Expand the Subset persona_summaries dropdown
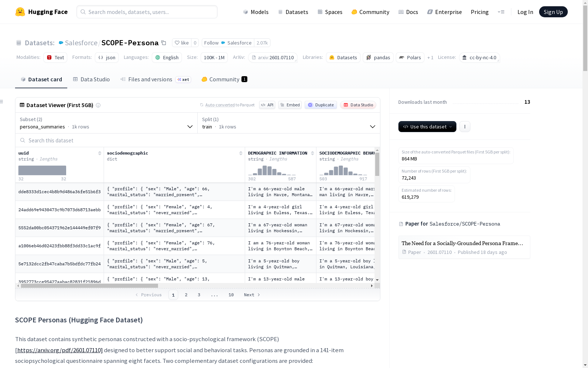The width and height of the screenshot is (588, 368). (x=107, y=123)
